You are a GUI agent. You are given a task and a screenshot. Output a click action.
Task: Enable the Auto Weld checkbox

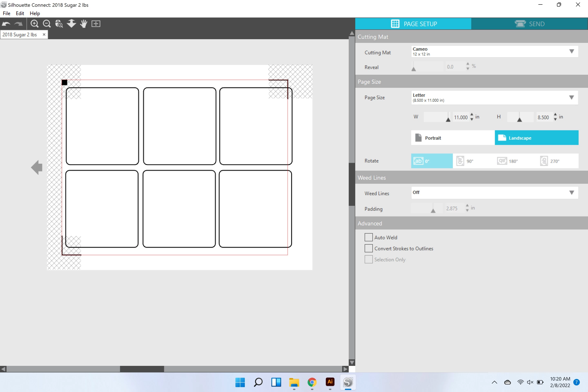pos(369,237)
